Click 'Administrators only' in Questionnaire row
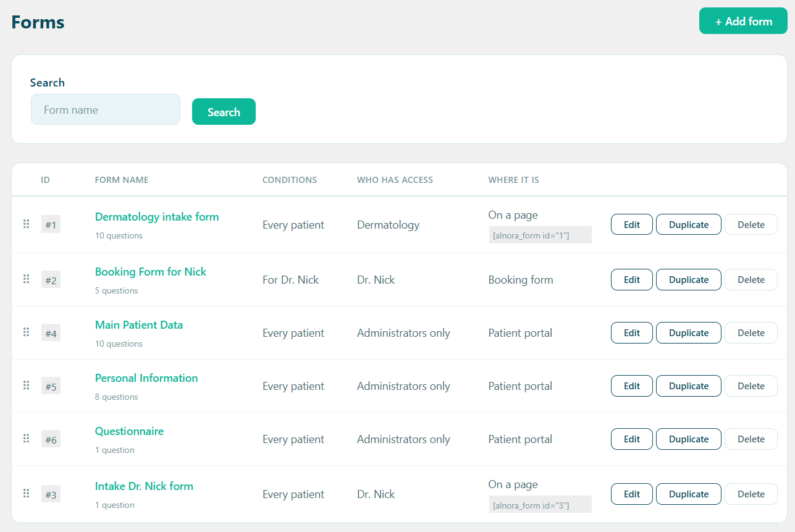The height and width of the screenshot is (532, 795). click(x=403, y=439)
